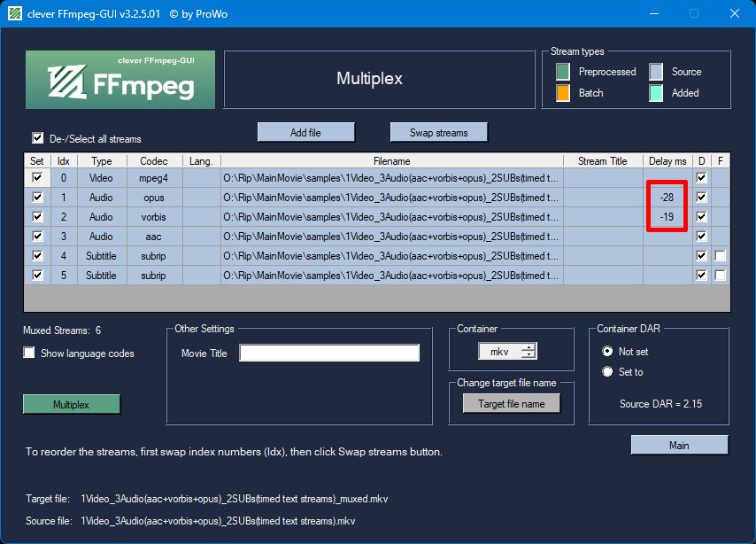Close the FFmpeg-GUI window
The height and width of the screenshot is (544, 756).
[734, 13]
